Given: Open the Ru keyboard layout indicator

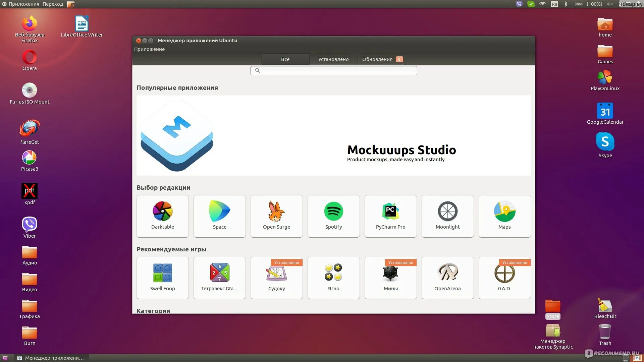Looking at the screenshot, I should click(x=554, y=4).
